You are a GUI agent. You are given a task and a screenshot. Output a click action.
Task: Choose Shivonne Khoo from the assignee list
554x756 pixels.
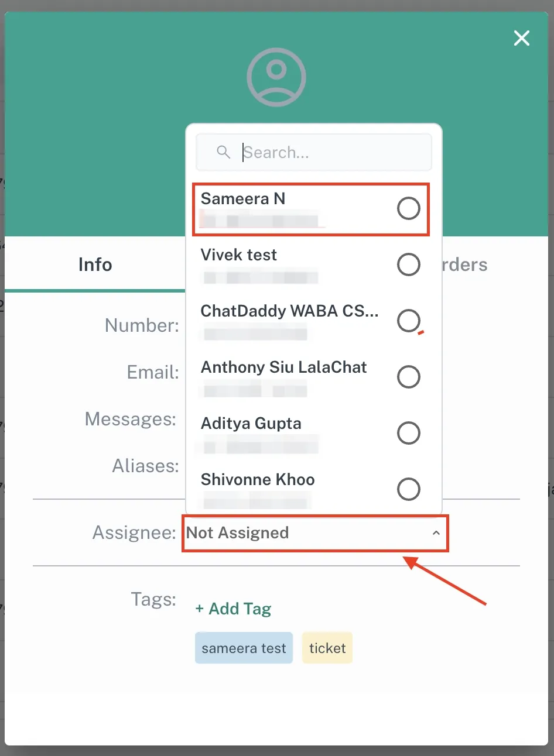(258, 480)
